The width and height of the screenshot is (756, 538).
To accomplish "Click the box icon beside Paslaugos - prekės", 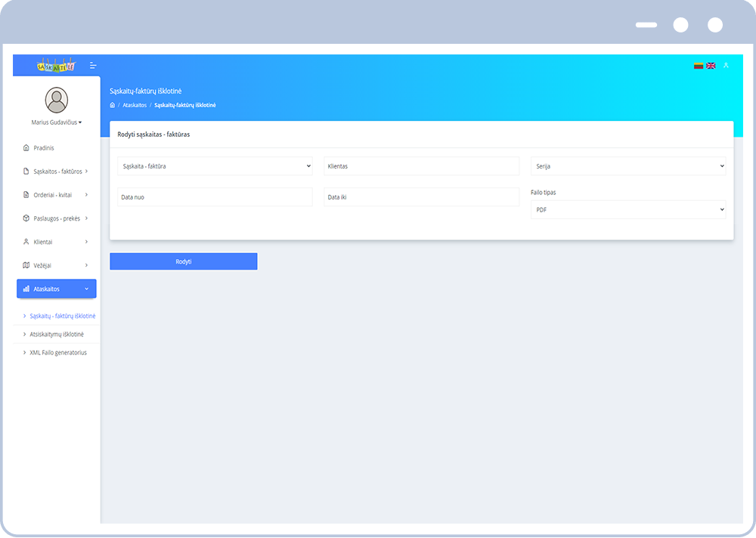I will click(26, 218).
